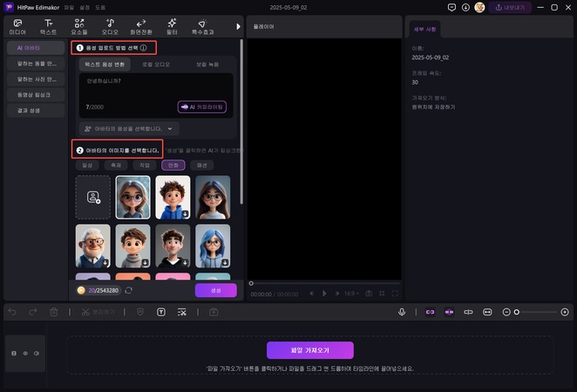Select 말하는 사진 option in the sidebar
Screen dimensions: 577x392
tap(36, 79)
